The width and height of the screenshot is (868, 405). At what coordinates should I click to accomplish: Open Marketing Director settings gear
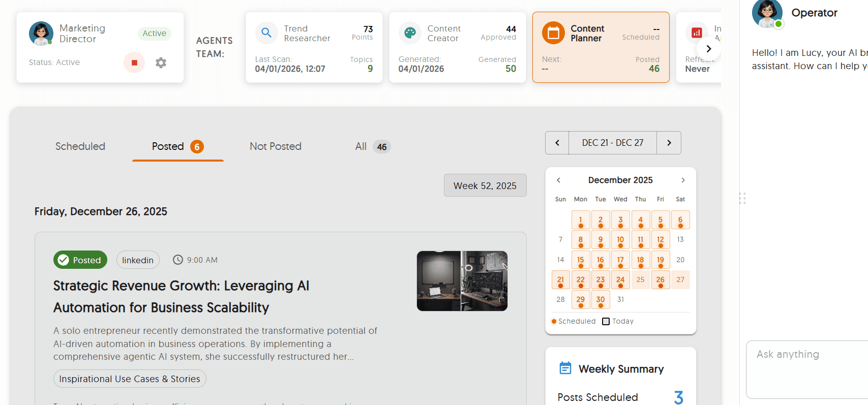pyautogui.click(x=161, y=63)
